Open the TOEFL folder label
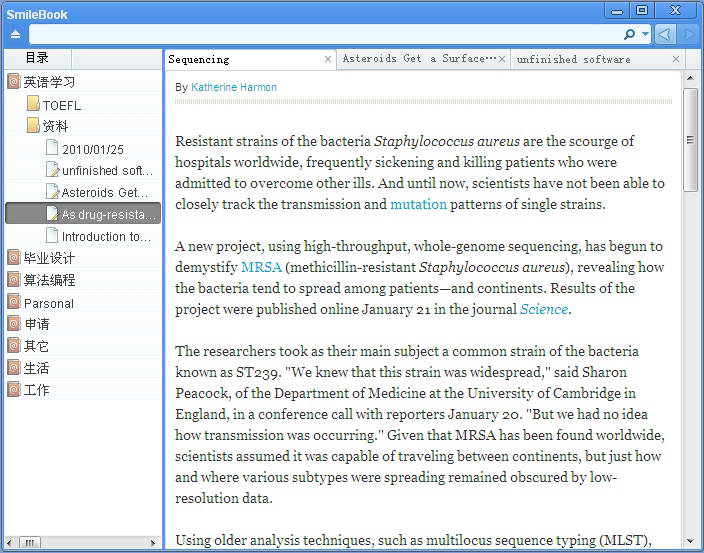This screenshot has height=553, width=704. tap(62, 105)
